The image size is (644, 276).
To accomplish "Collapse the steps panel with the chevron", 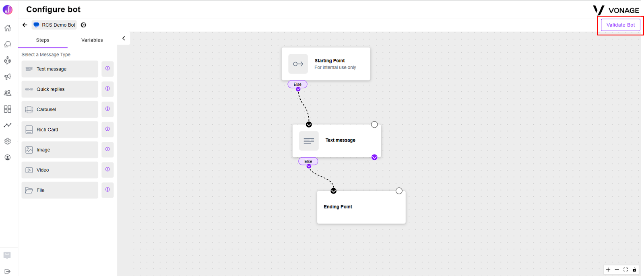I will 124,38.
